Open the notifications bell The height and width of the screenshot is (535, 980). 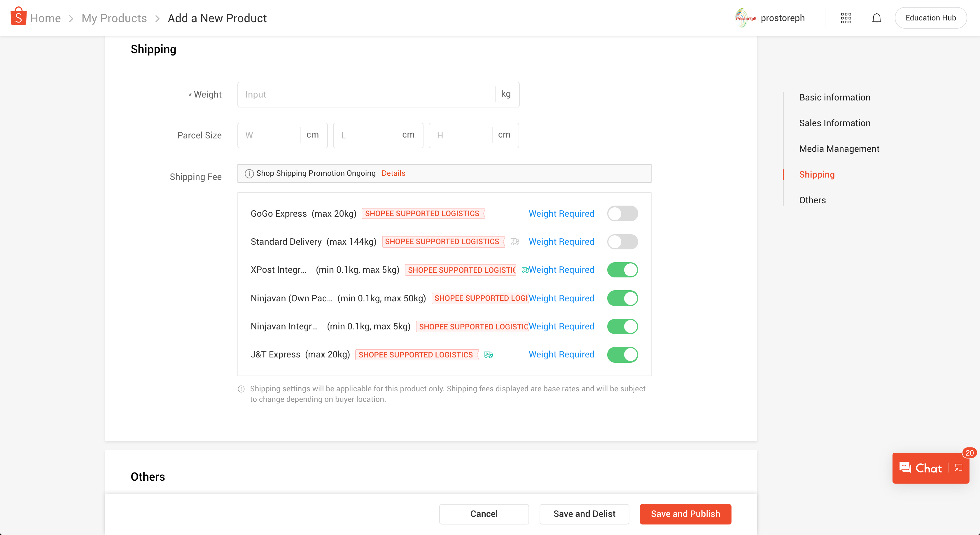pyautogui.click(x=876, y=18)
